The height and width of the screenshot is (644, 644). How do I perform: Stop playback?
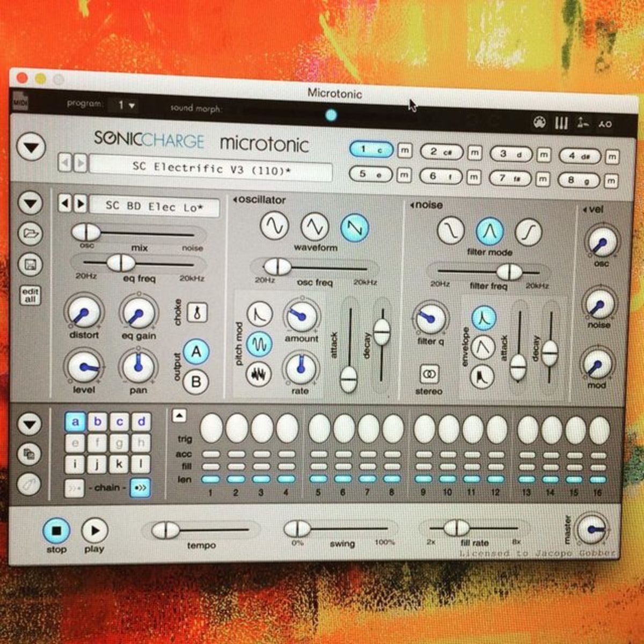click(x=56, y=531)
